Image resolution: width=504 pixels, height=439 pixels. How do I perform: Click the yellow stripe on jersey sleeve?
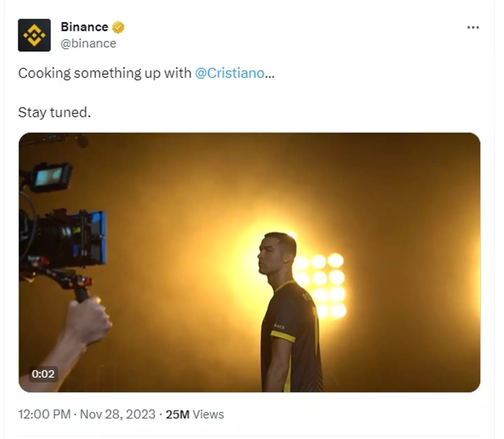(283, 336)
